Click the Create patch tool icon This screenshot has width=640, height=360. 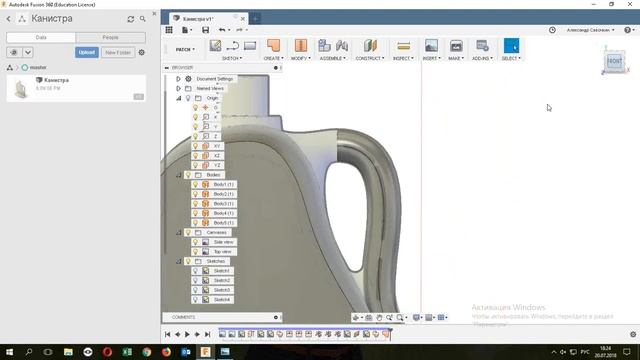273,46
